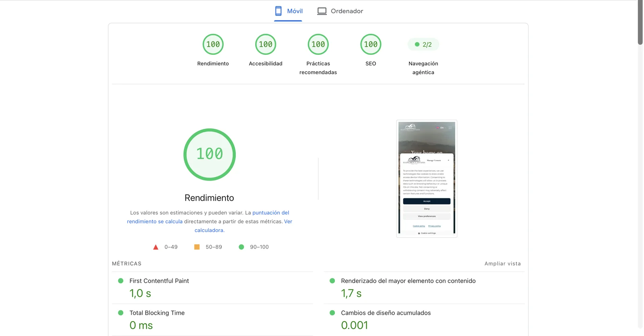This screenshot has height=336, width=644.
Task: Click the 'Cambios de diseño acumulados' green dot
Action: tap(332, 313)
